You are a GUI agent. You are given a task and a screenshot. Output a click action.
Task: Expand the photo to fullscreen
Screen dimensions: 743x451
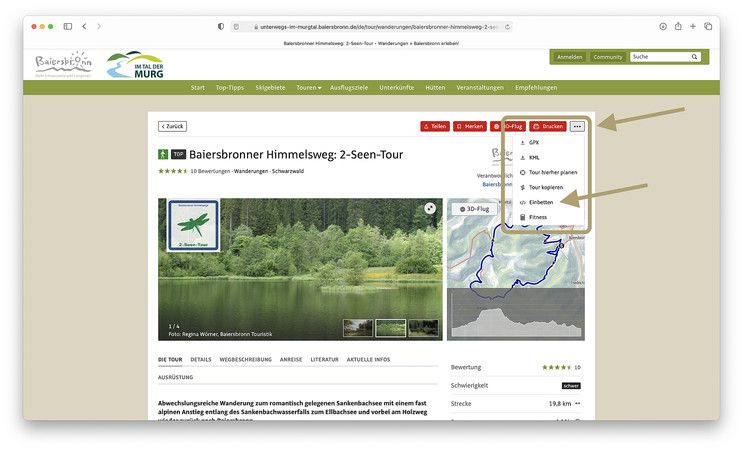click(430, 208)
